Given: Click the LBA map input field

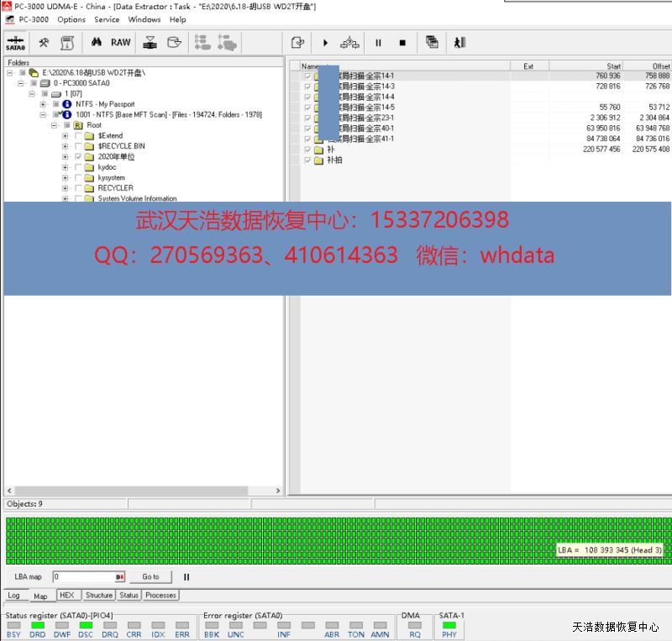Looking at the screenshot, I should point(84,577).
